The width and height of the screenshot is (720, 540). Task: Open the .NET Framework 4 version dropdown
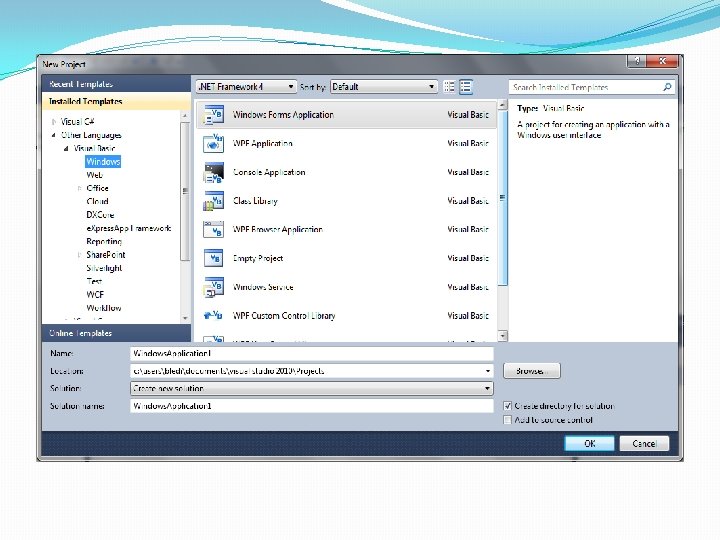[x=246, y=87]
